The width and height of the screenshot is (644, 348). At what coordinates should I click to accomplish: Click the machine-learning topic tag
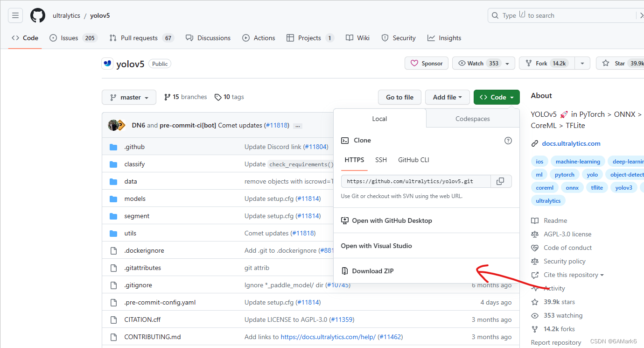coord(578,162)
